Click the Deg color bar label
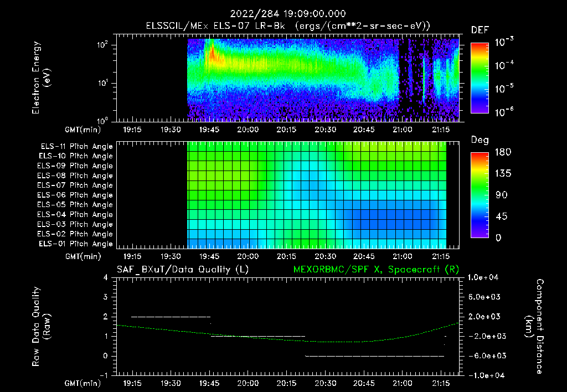The height and width of the screenshot is (392, 567). (x=480, y=140)
